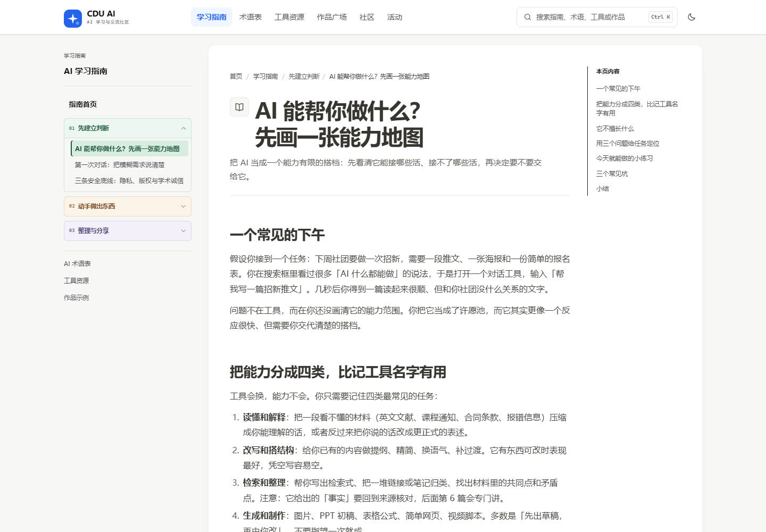Screen dimensions: 766x532
Task: Open 工具资源 link in the sidebar
Action: point(76,281)
